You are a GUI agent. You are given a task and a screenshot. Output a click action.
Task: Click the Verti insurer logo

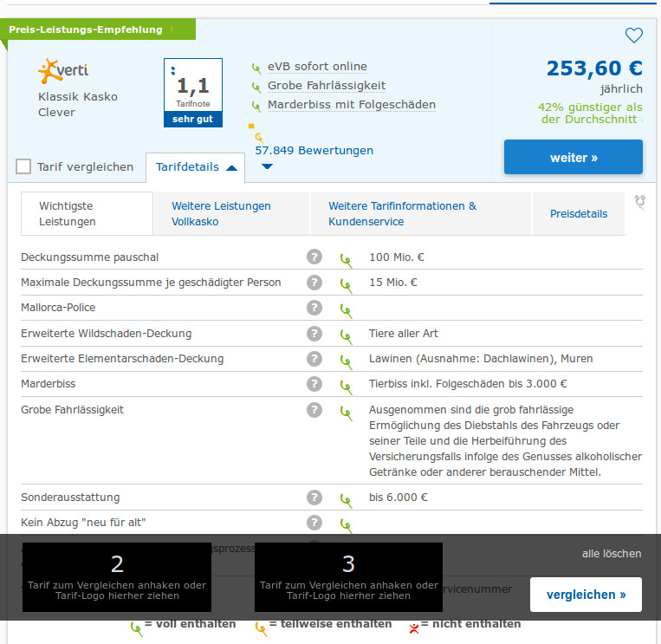coord(64,70)
